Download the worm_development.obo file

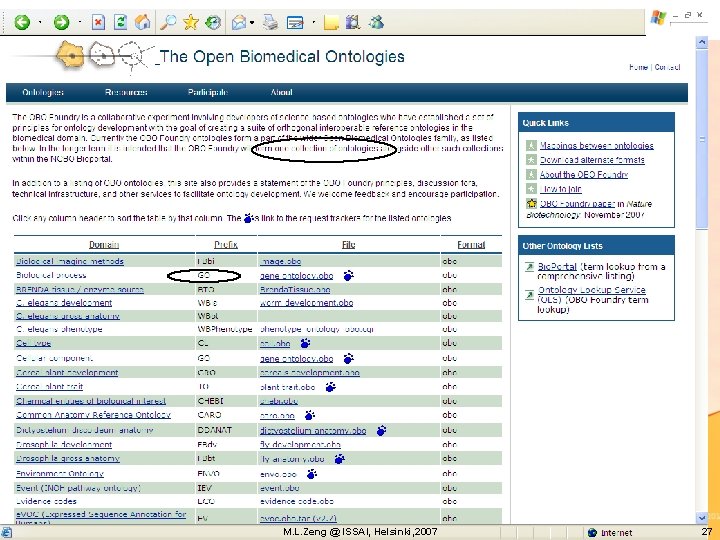point(306,303)
